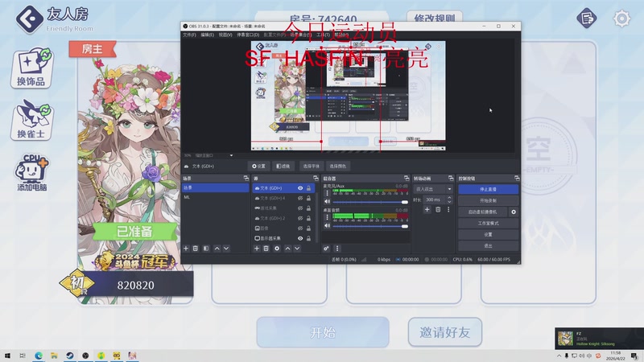The width and height of the screenshot is (644, 362).
Task: Add a new scene in OBS
Action: [186, 249]
